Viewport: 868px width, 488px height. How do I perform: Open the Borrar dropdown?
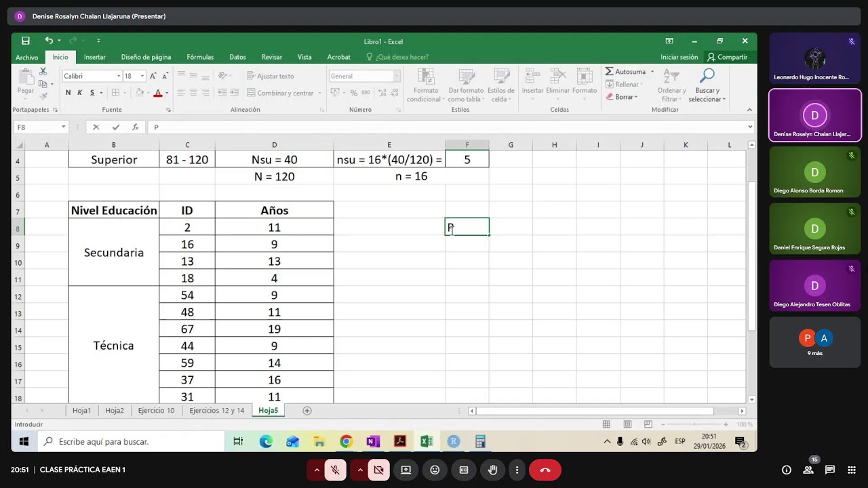pos(621,97)
